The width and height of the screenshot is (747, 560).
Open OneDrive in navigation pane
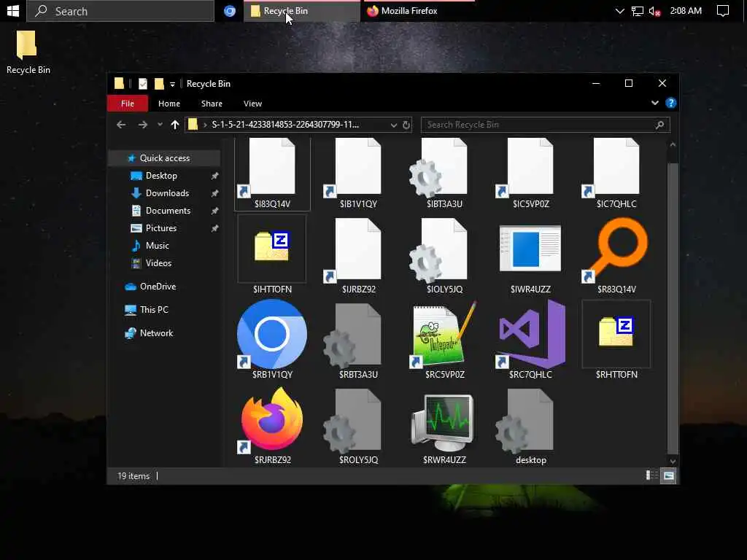tap(158, 287)
